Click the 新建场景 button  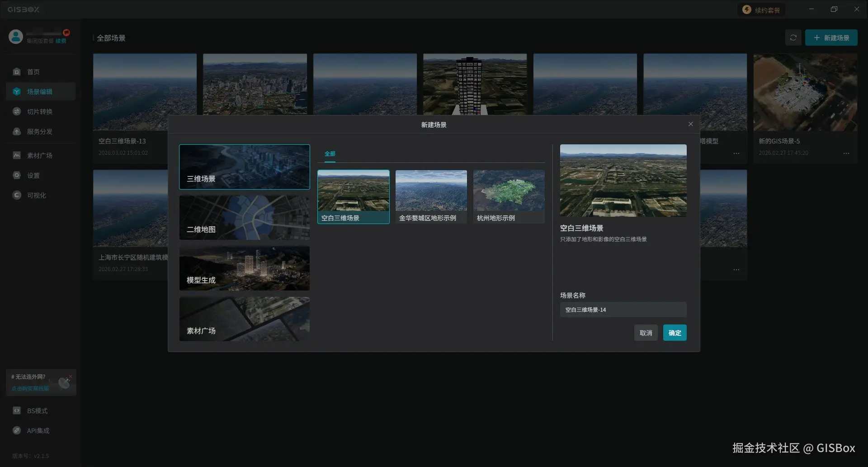tap(831, 38)
